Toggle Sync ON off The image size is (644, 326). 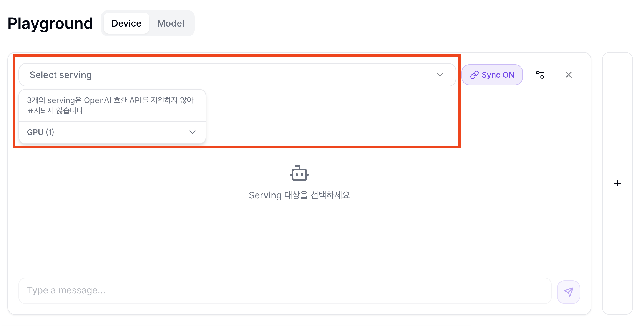pyautogui.click(x=492, y=75)
